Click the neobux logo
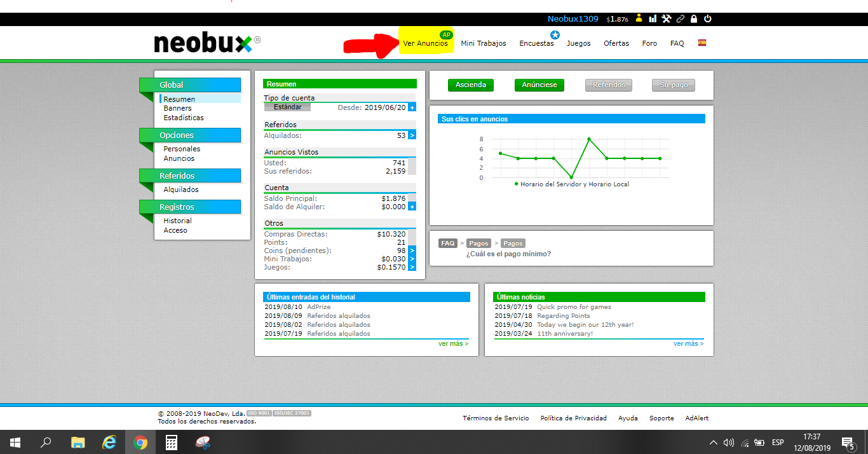This screenshot has height=454, width=868. point(207,43)
